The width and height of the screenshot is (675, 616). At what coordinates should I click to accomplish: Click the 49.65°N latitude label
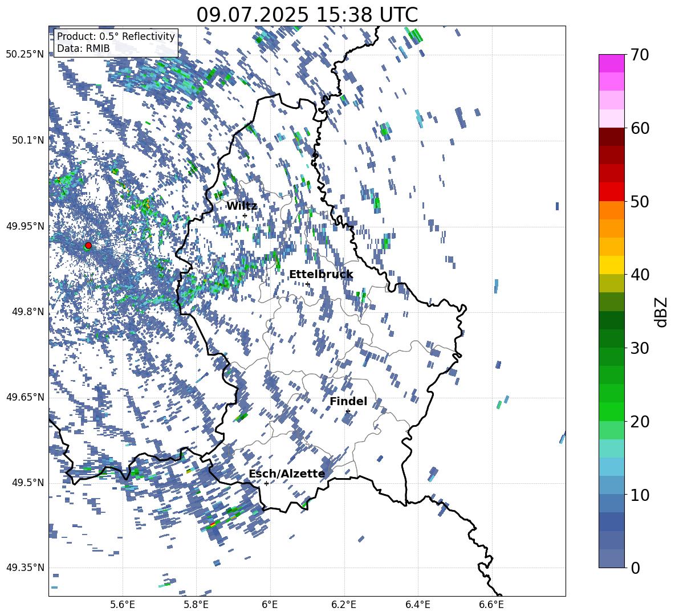25,397
